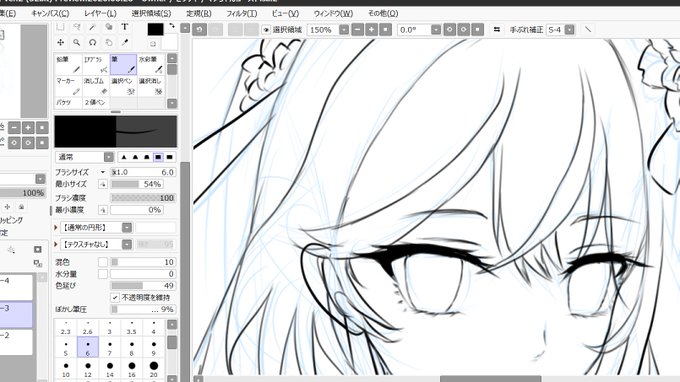Open the フィルタ(T) menu

(242, 13)
